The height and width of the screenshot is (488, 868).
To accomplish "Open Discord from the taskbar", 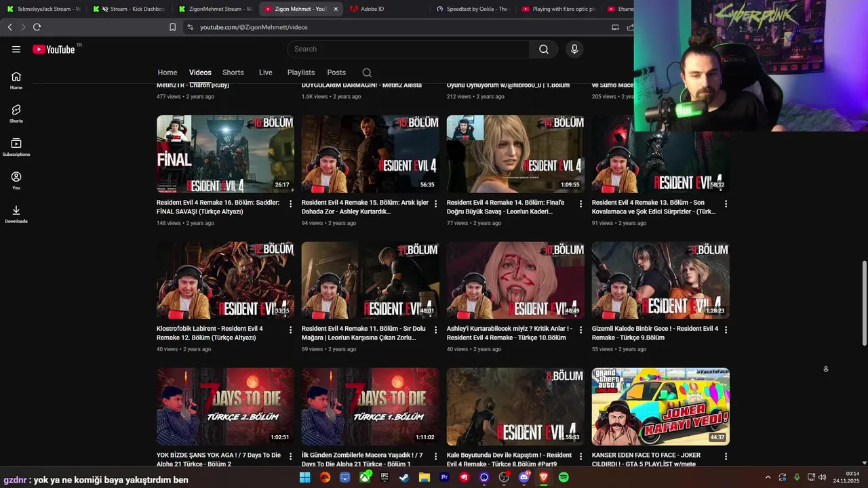I will pyautogui.click(x=524, y=477).
